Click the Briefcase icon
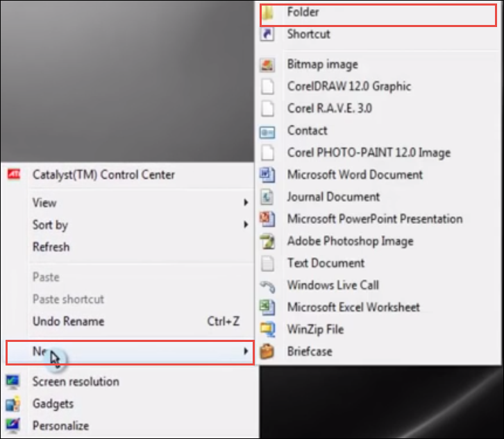Image resolution: width=504 pixels, height=439 pixels. point(267,352)
